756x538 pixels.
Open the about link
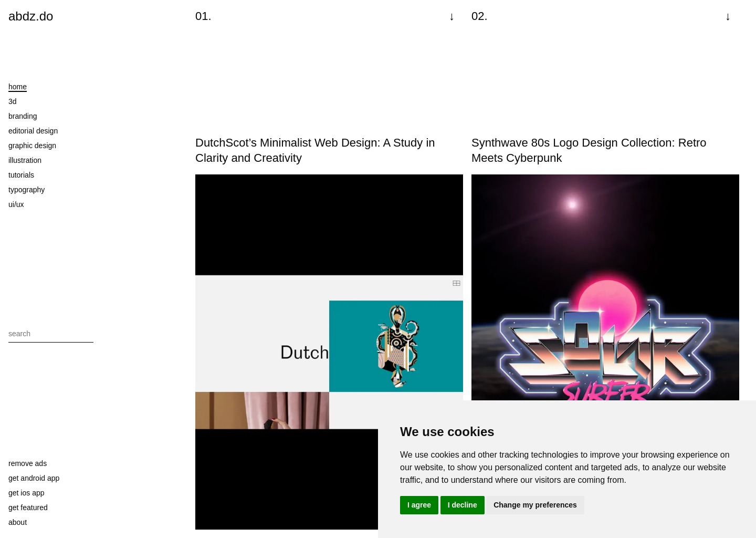tap(17, 522)
